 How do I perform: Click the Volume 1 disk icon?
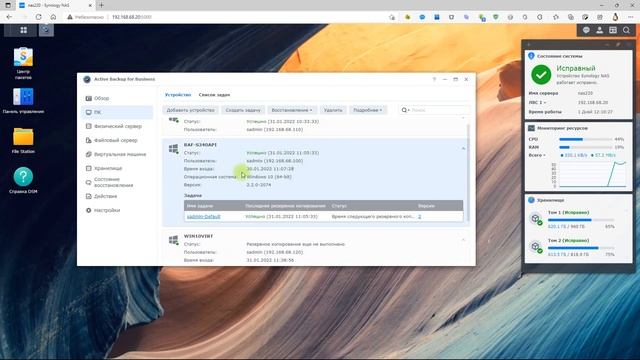[536, 219]
